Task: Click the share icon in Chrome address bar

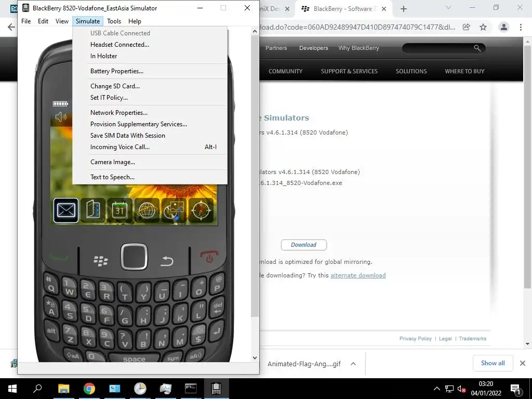Action: point(467,27)
